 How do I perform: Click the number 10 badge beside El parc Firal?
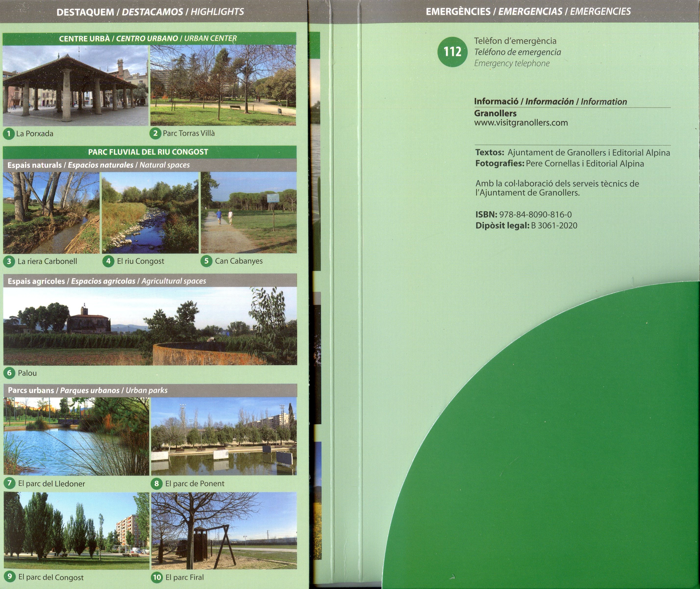pyautogui.click(x=157, y=577)
